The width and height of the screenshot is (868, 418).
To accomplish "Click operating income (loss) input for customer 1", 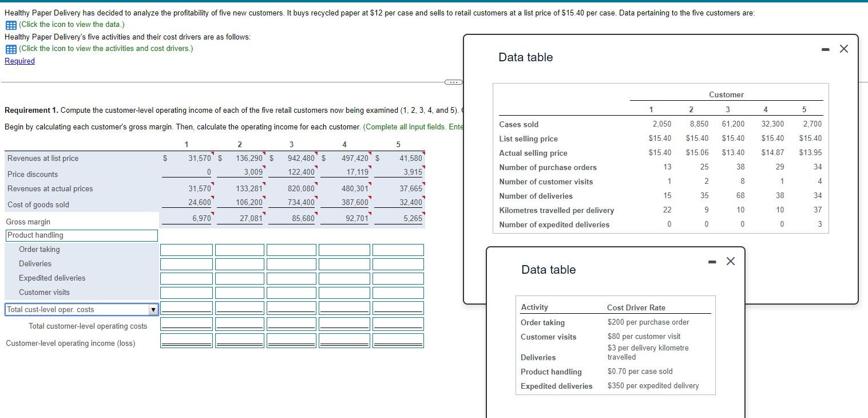I will pyautogui.click(x=186, y=339).
